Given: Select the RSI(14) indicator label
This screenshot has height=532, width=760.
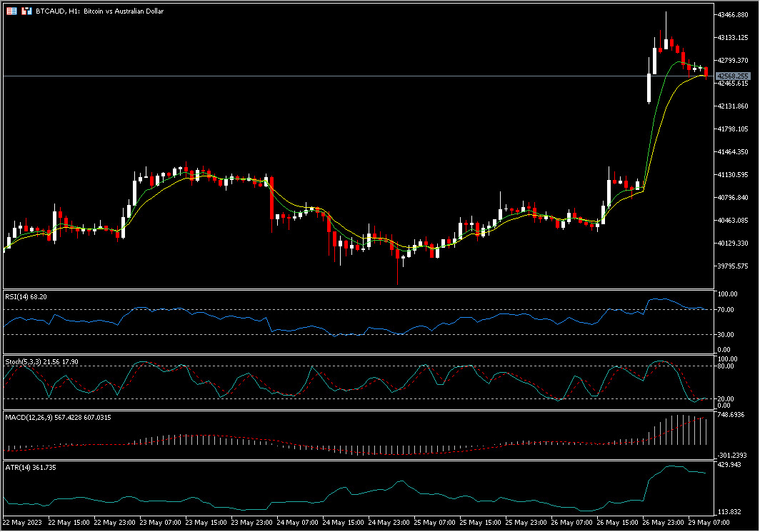Looking at the screenshot, I should pyautogui.click(x=26, y=296).
